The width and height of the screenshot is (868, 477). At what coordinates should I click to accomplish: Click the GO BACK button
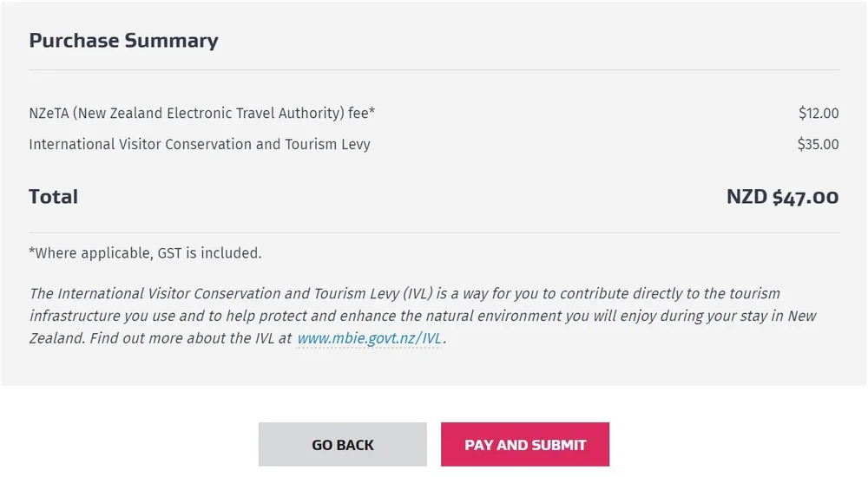pos(342,445)
